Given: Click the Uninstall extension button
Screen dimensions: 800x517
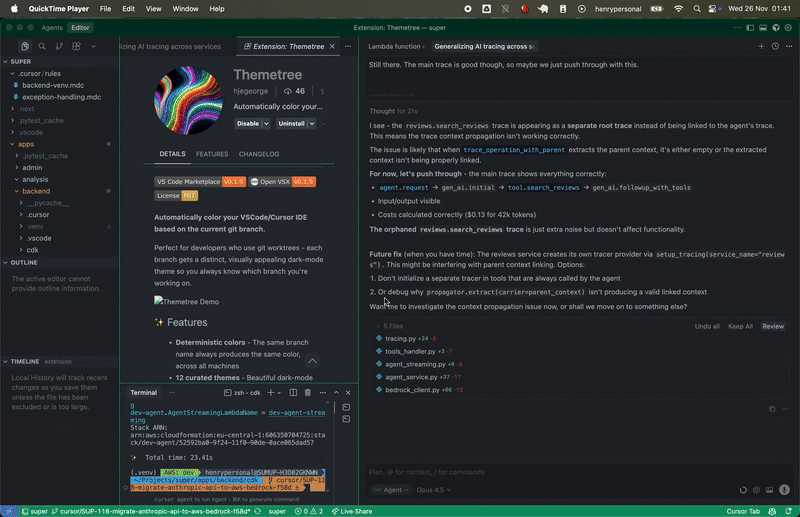Looking at the screenshot, I should point(291,124).
